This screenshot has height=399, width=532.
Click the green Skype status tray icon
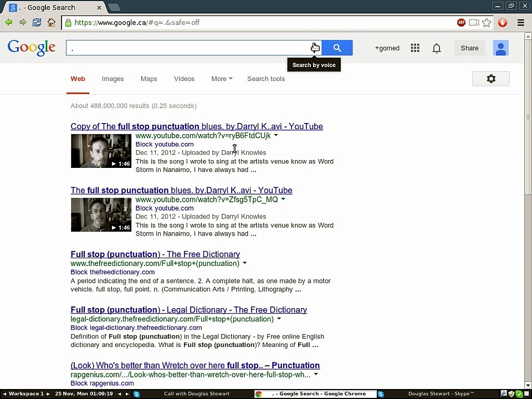519,394
